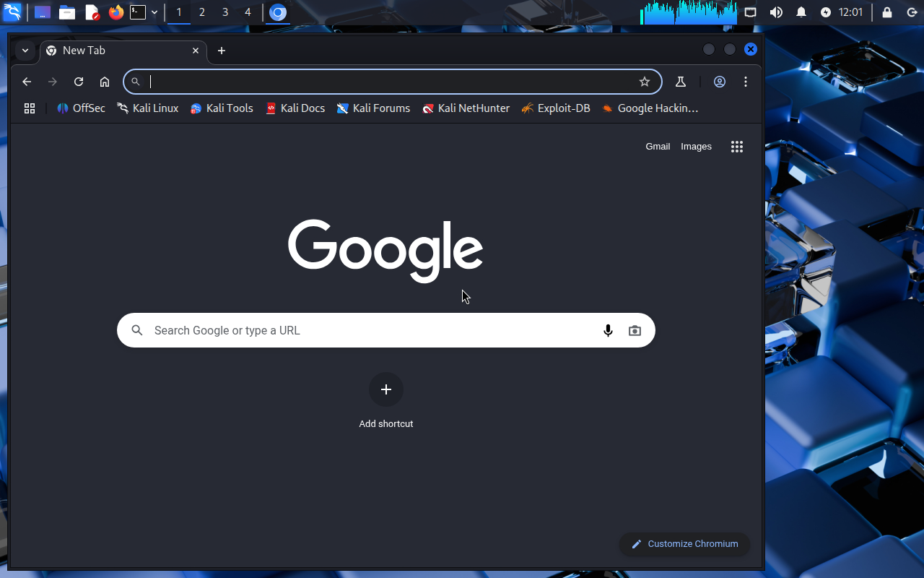
Task: Open the CPU graph monitor in panel
Action: point(689,12)
